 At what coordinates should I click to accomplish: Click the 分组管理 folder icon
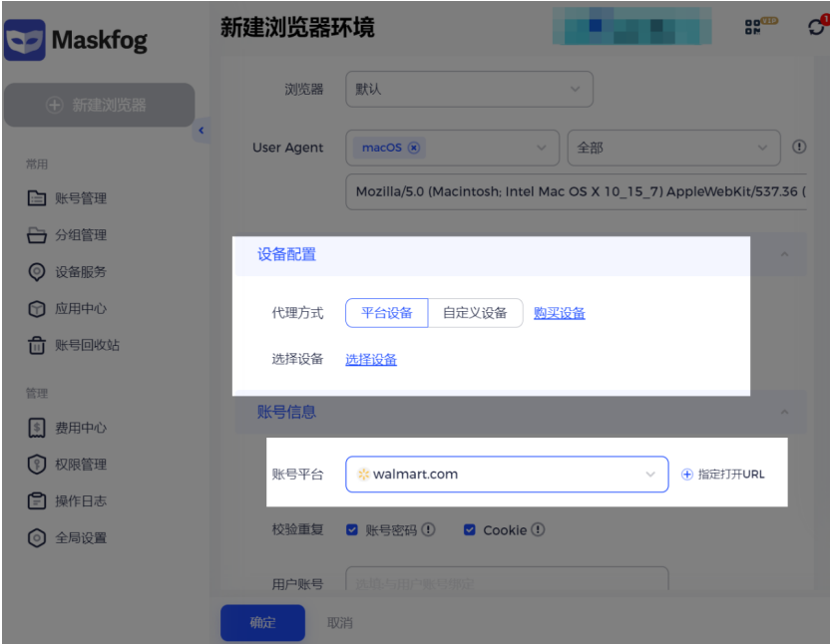coord(37,235)
